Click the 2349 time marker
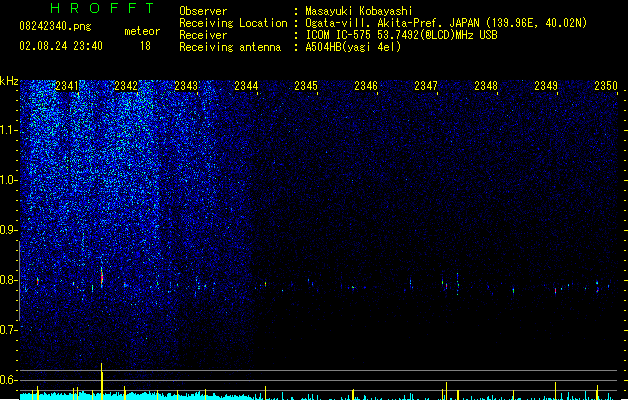 pyautogui.click(x=546, y=86)
